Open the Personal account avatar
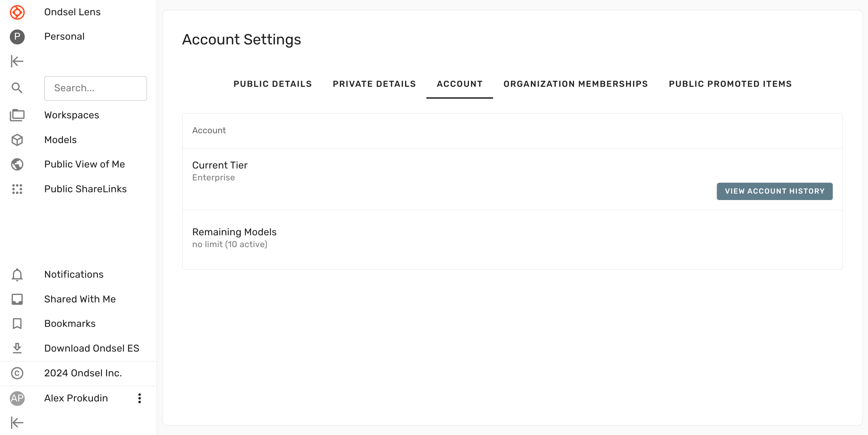This screenshot has height=435, width=868. click(x=17, y=37)
